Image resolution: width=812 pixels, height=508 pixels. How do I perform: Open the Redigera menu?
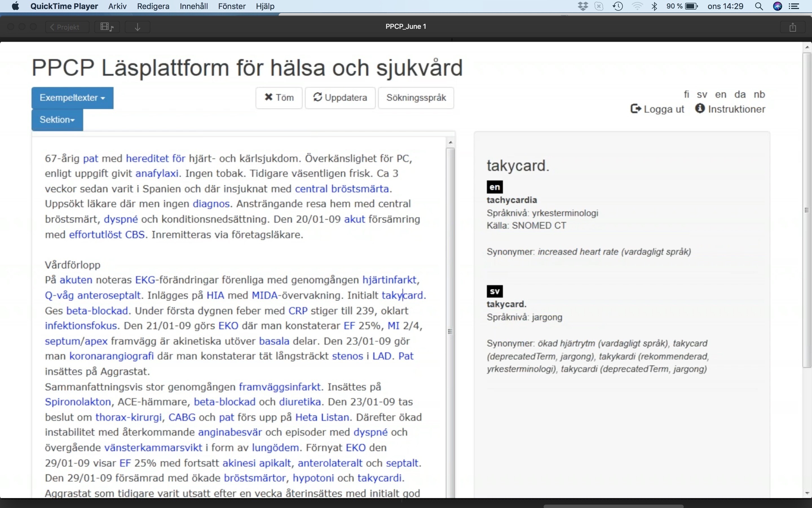153,6
